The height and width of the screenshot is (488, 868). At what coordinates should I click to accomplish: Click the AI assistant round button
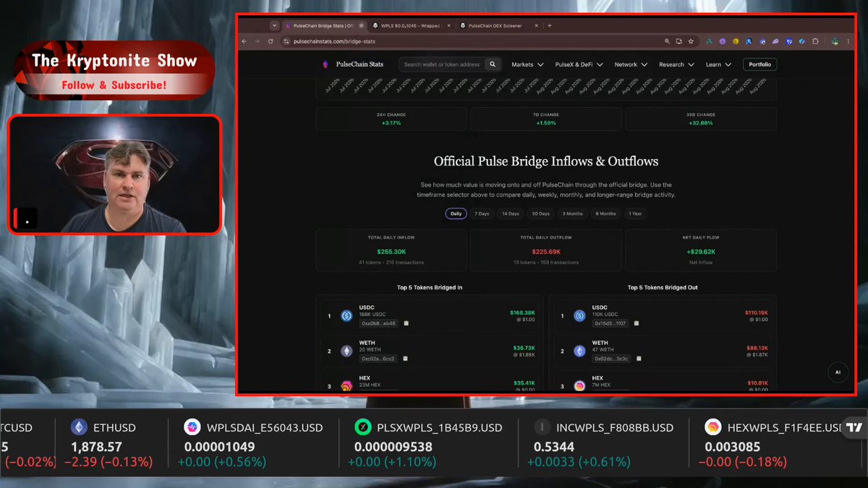[x=838, y=372]
